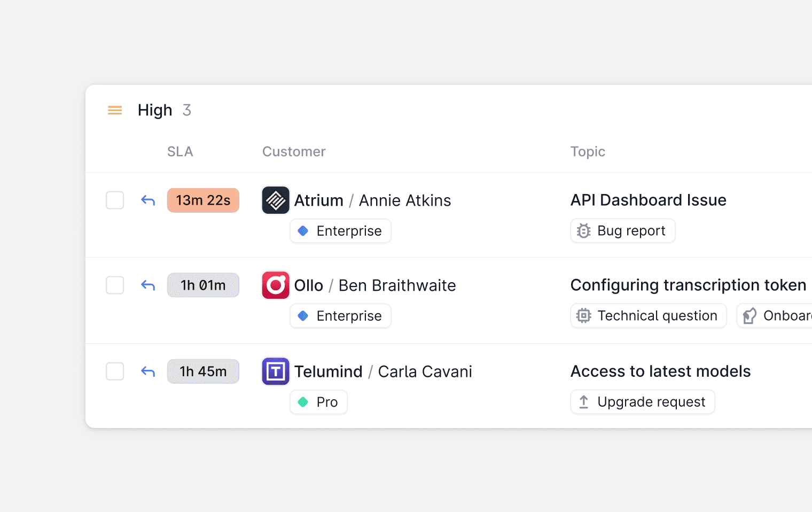812x512 pixels.
Task: Click the upload arrow in Upgrade request tag
Action: pos(584,402)
